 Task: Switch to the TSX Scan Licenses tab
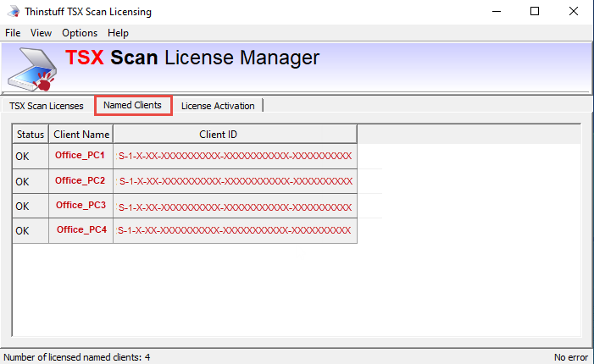coord(47,106)
